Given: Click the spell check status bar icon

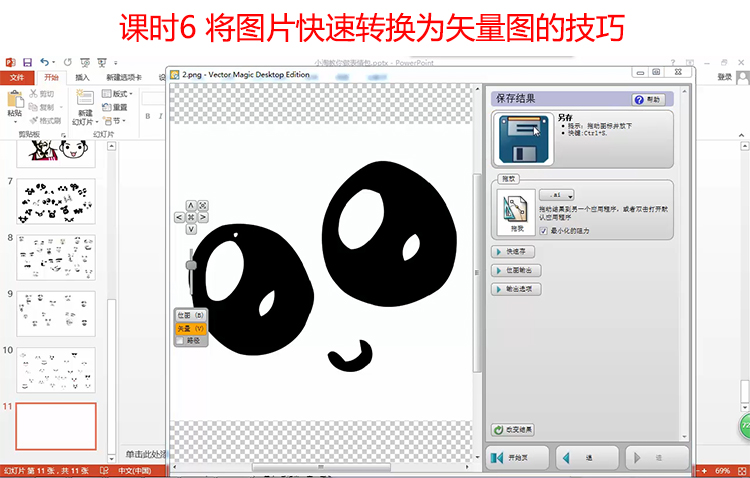Looking at the screenshot, I should tap(104, 471).
